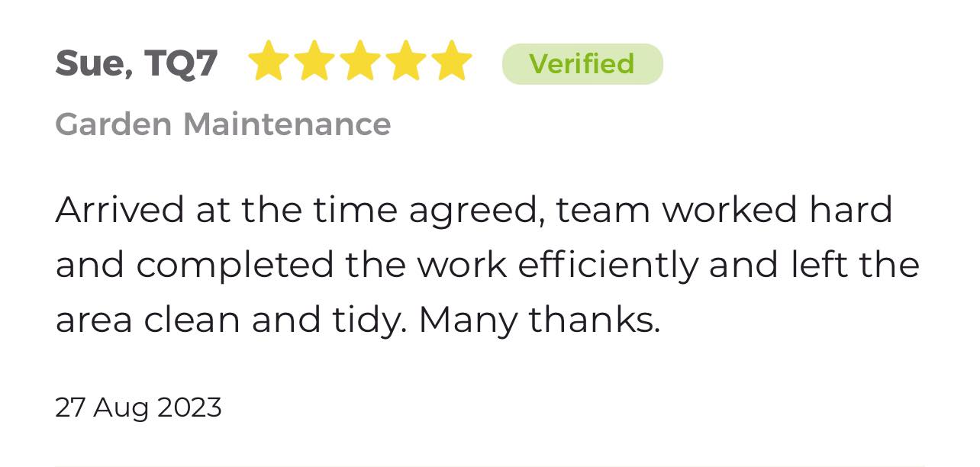Select the second yellow rating star
This screenshot has height=467, width=980.
[x=314, y=61]
